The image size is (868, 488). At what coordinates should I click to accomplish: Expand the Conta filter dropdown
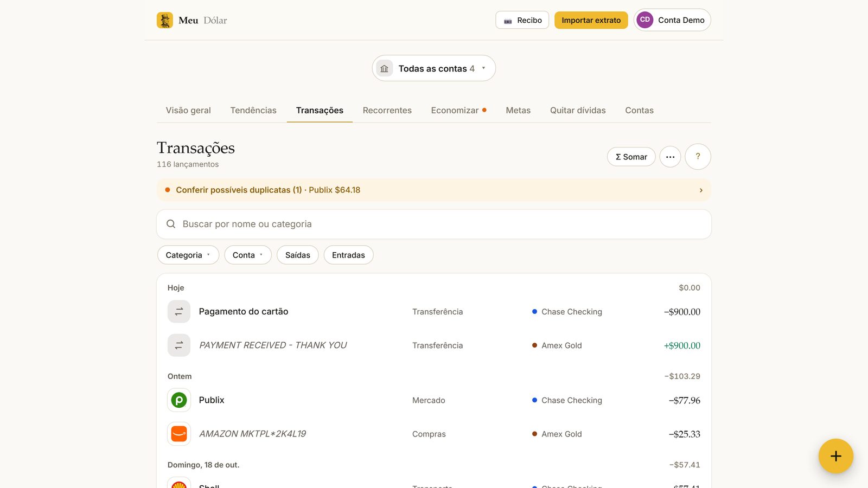point(248,255)
